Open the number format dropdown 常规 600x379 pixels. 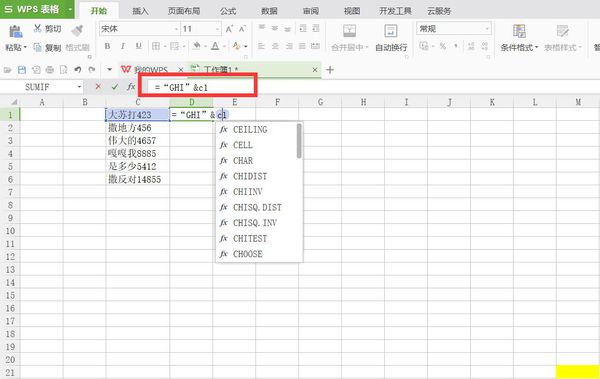(x=487, y=29)
